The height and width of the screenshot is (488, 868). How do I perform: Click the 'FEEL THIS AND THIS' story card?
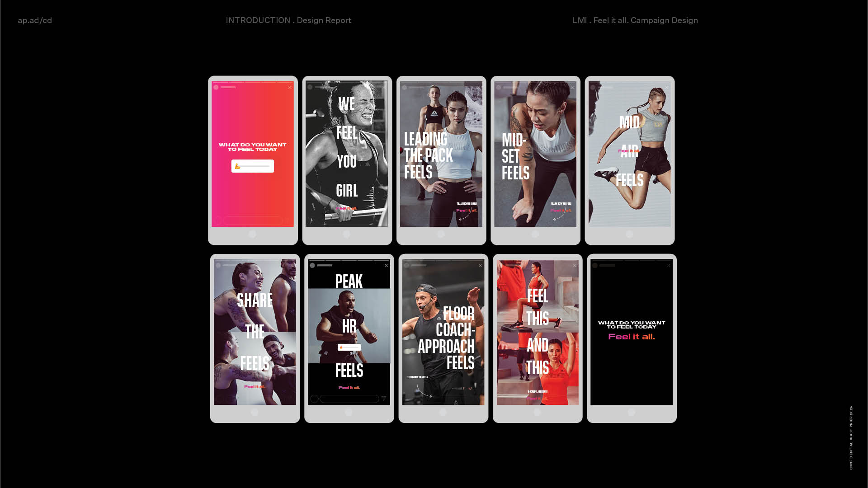coord(537,338)
